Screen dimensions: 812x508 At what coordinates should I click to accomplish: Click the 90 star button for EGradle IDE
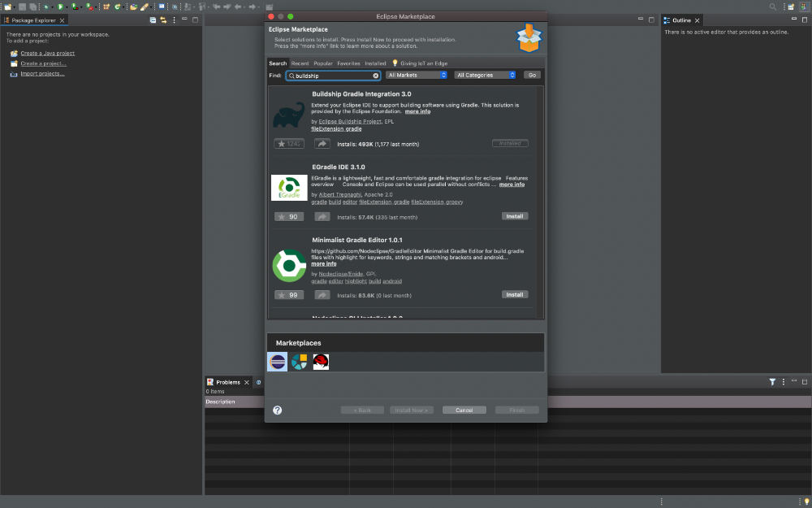pos(289,217)
